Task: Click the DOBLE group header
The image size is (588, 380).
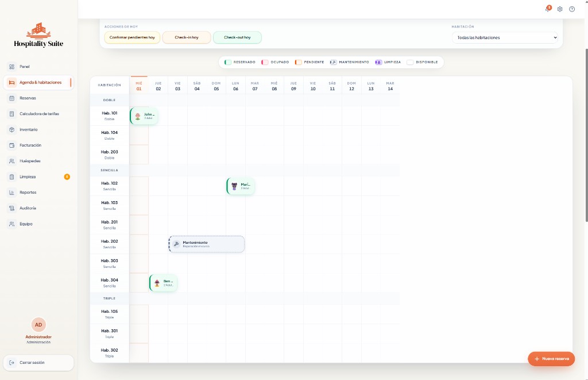Action: click(110, 100)
